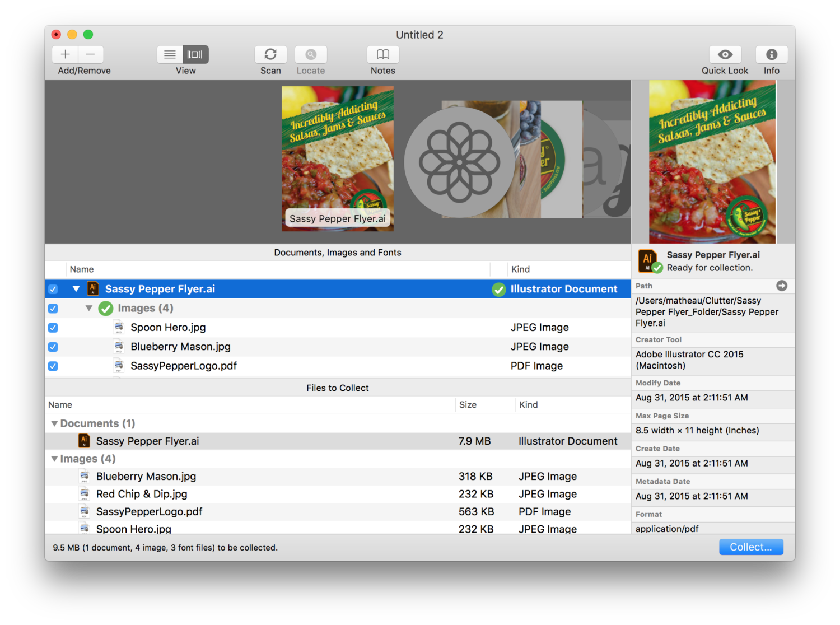Click the Create Date value in info panel
840x625 pixels.
coord(692,463)
